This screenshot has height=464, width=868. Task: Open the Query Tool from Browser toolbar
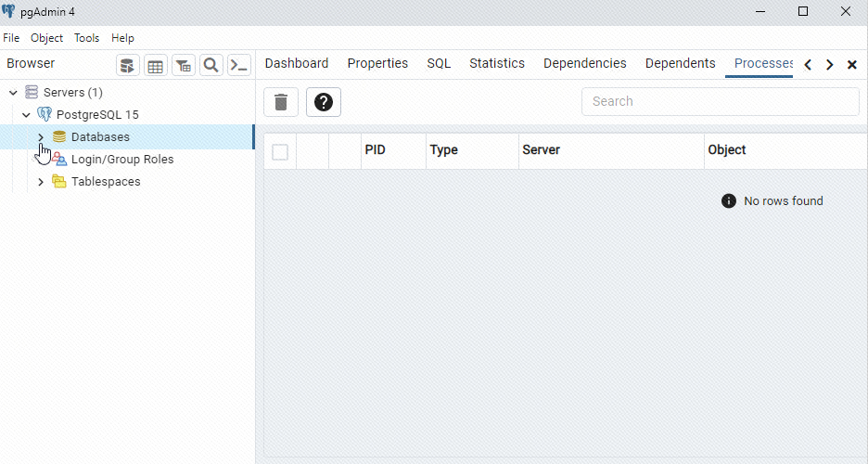point(127,65)
